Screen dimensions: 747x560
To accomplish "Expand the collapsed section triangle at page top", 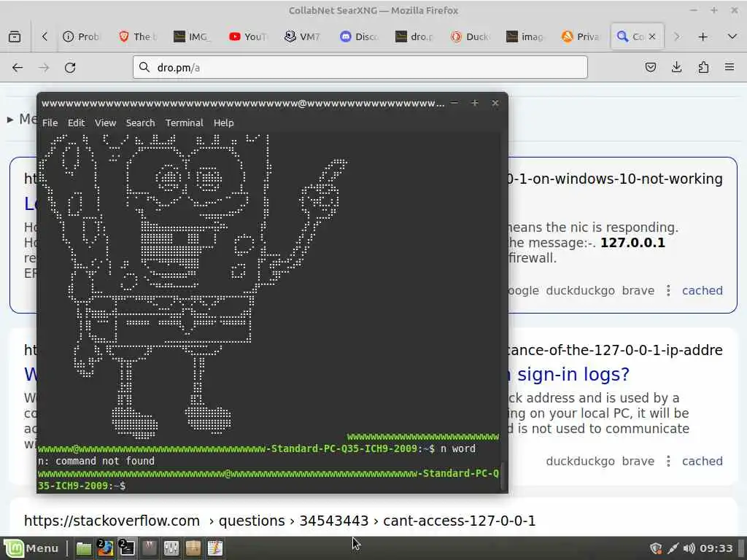I will (x=10, y=120).
